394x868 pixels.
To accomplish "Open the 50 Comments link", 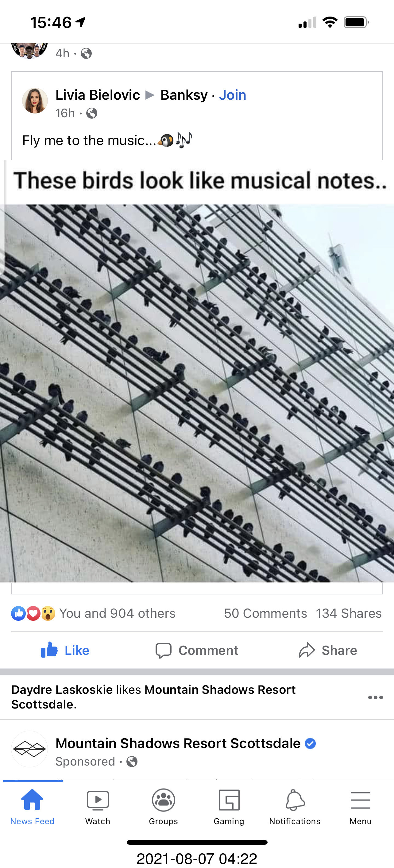I will click(266, 613).
